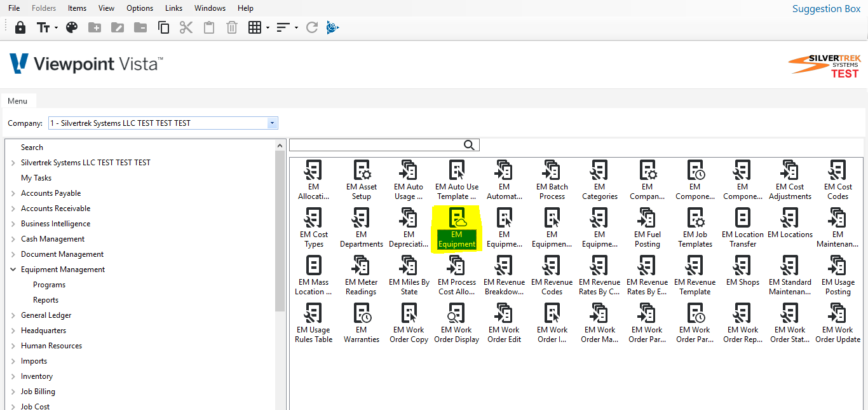Open the Company dropdown list

[273, 123]
